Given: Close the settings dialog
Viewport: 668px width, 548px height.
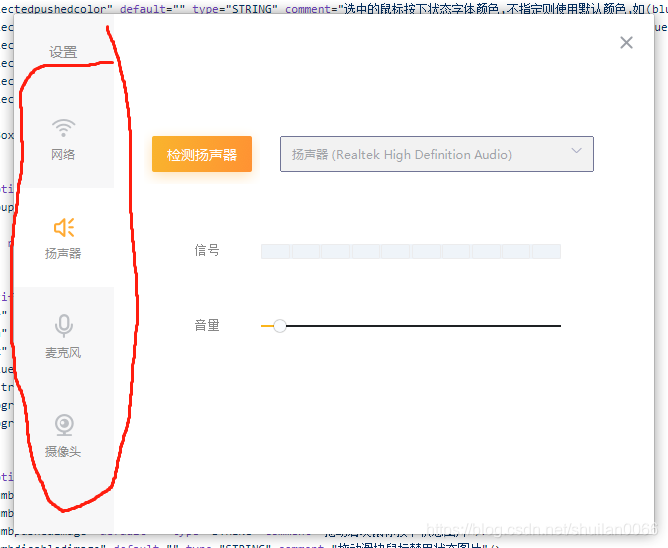Looking at the screenshot, I should (626, 43).
